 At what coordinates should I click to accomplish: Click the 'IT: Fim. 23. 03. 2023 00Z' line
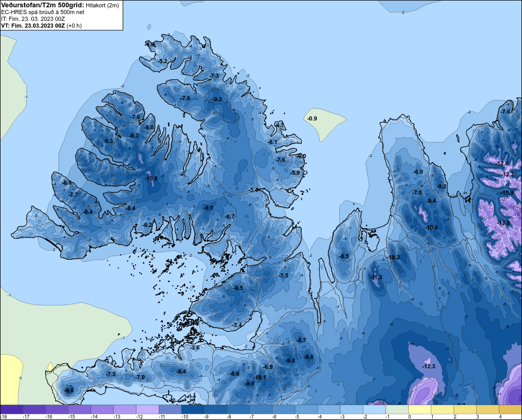click(33, 19)
